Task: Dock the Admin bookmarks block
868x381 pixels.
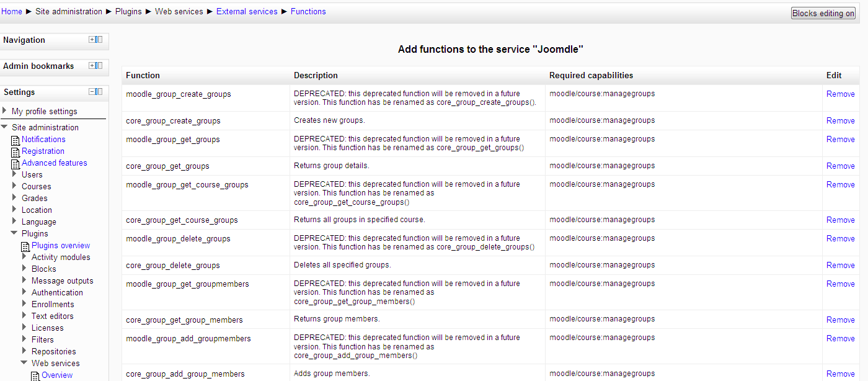Action: coord(99,65)
